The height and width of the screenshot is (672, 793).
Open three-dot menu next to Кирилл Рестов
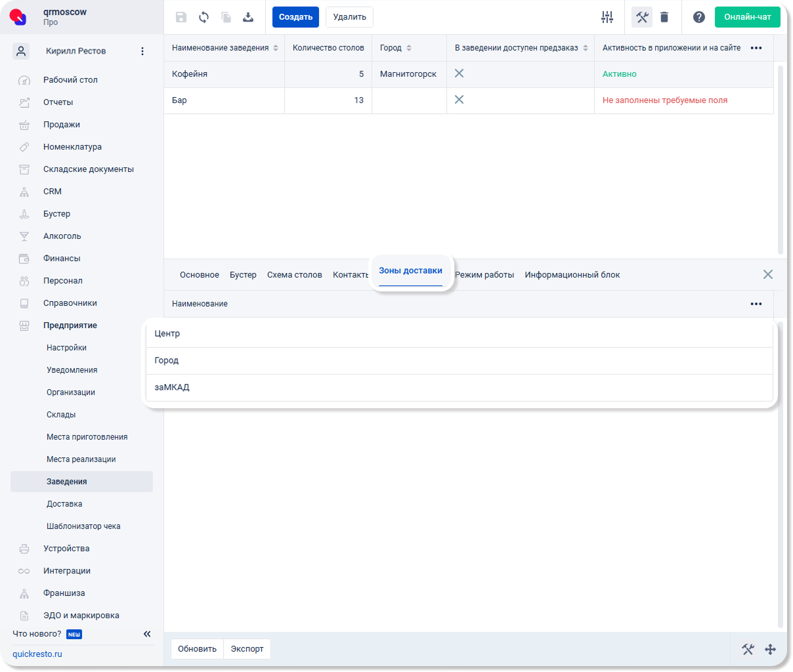coord(142,51)
